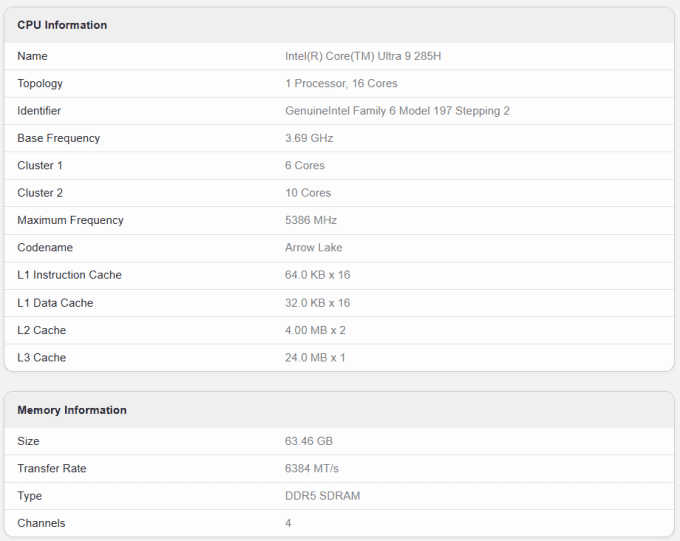Select the Arrow Lake codename text
This screenshot has width=680, height=541.
pyautogui.click(x=314, y=248)
